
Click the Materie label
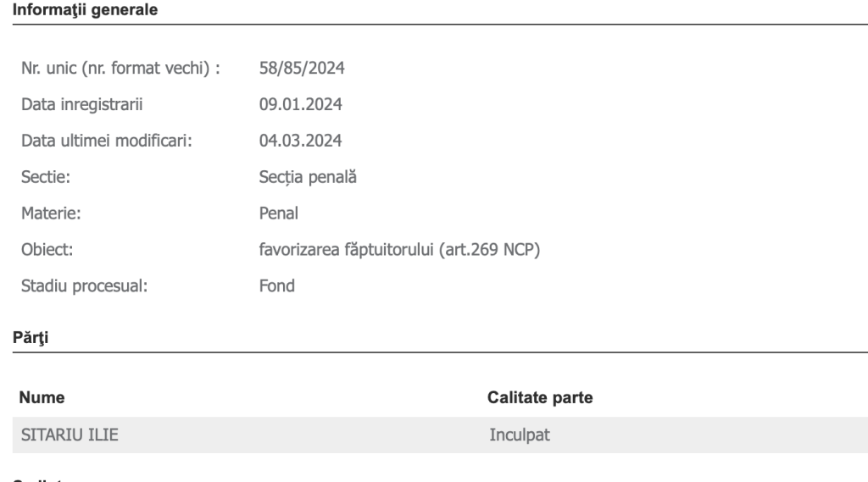[x=51, y=213]
